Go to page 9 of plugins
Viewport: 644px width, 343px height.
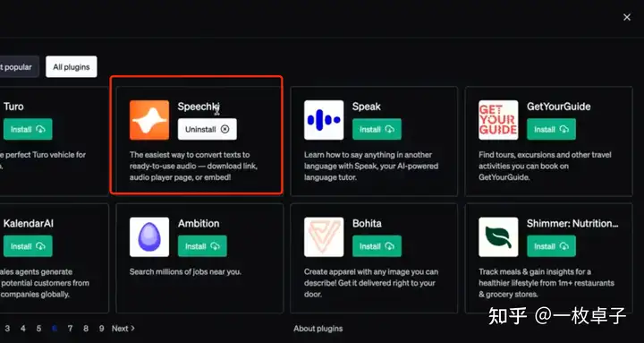(x=101, y=328)
